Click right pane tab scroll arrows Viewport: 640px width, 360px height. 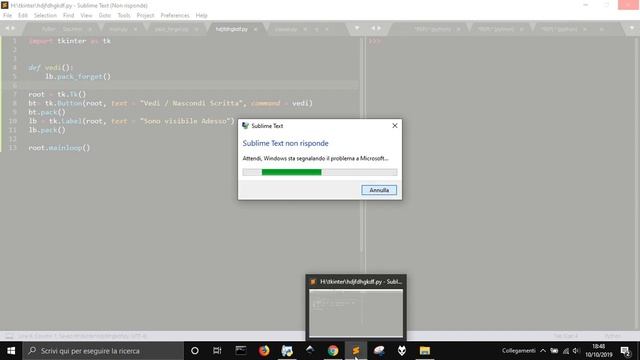tap(376, 28)
